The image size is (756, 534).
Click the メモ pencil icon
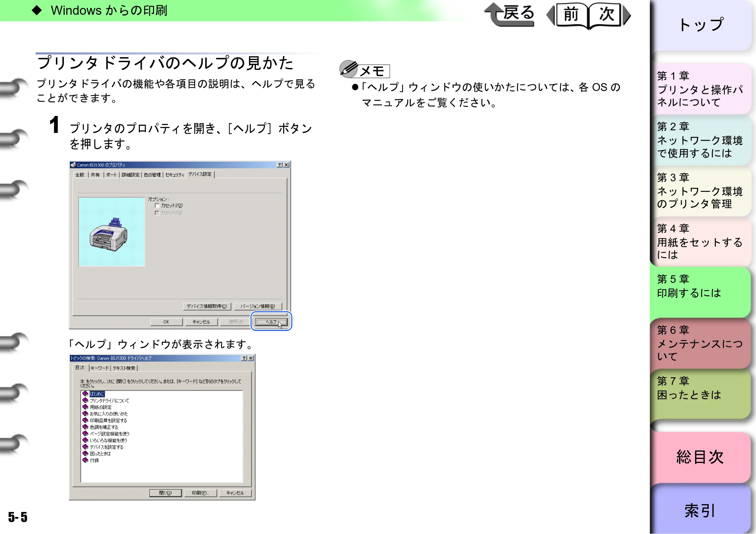pyautogui.click(x=349, y=69)
